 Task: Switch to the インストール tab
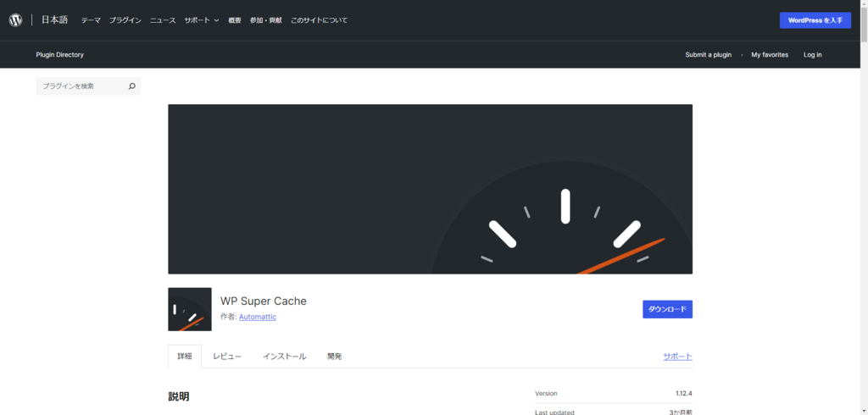285,357
